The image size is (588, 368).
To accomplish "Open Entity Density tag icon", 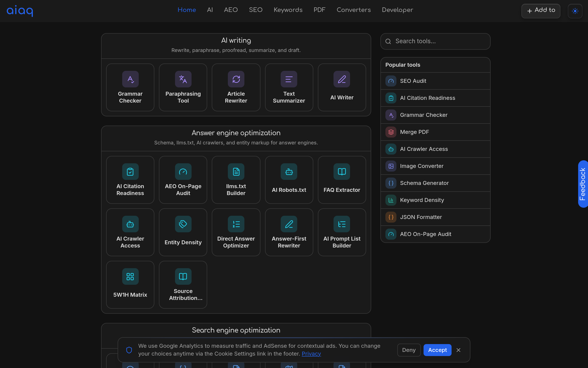I will pyautogui.click(x=183, y=224).
